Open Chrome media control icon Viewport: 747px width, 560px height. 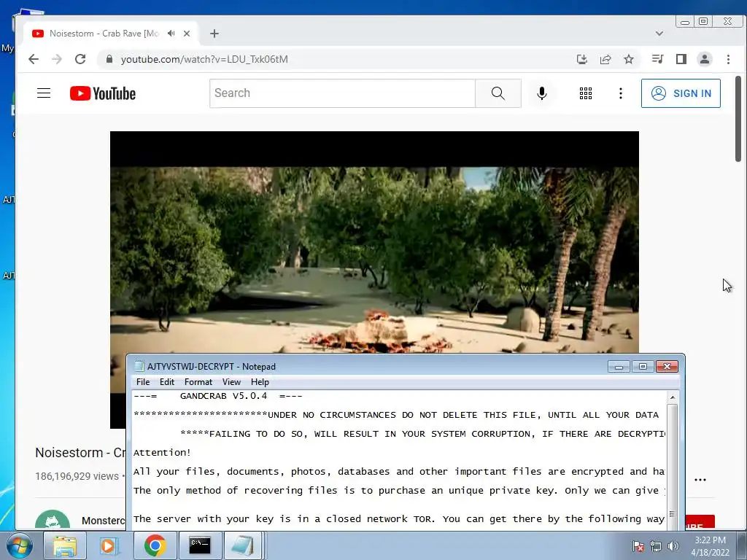pos(657,59)
